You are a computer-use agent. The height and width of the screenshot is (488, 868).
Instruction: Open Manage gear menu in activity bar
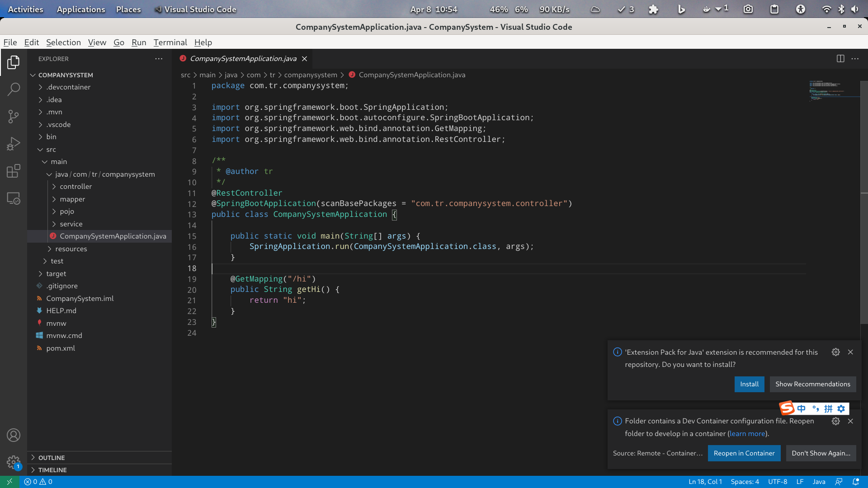click(x=14, y=462)
